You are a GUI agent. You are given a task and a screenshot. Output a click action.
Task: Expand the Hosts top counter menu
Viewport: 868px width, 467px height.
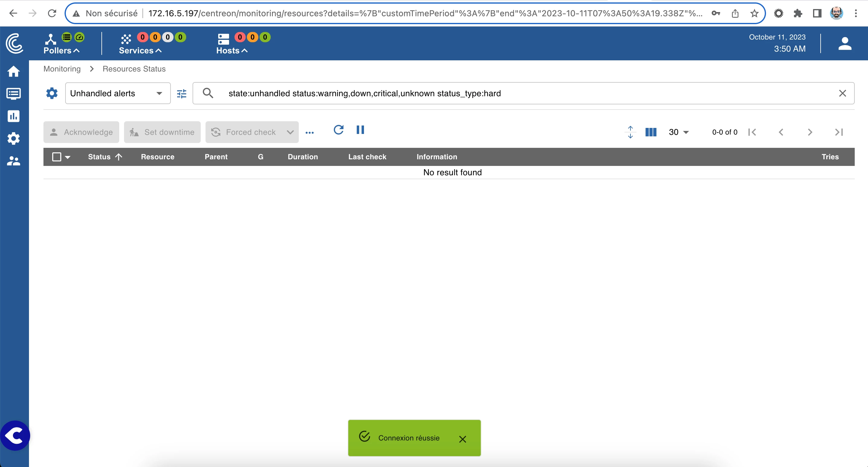pyautogui.click(x=232, y=50)
